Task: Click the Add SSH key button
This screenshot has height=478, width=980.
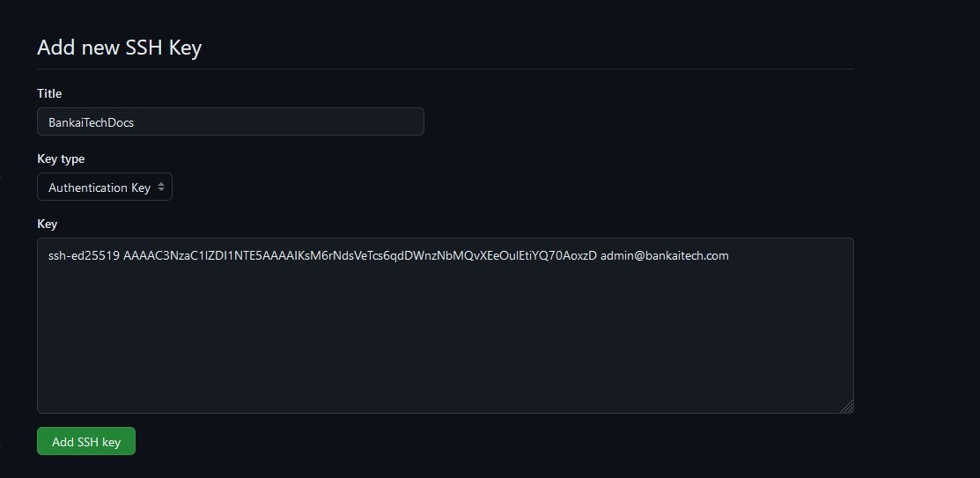Action: pos(86,442)
